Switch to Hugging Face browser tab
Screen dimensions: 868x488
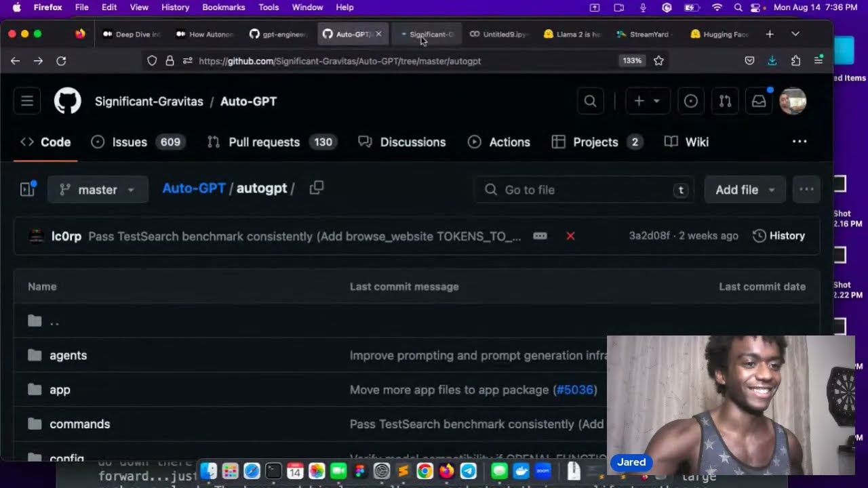point(720,34)
